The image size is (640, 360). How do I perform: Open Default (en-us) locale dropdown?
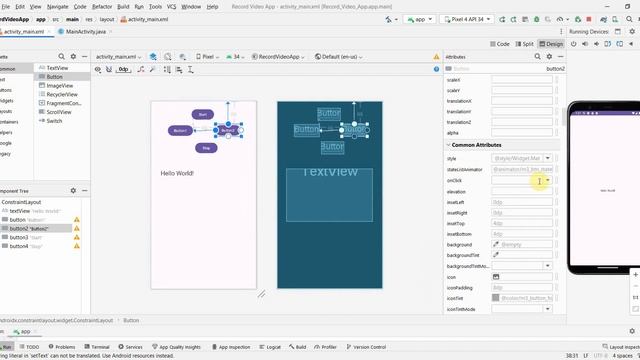pos(339,57)
